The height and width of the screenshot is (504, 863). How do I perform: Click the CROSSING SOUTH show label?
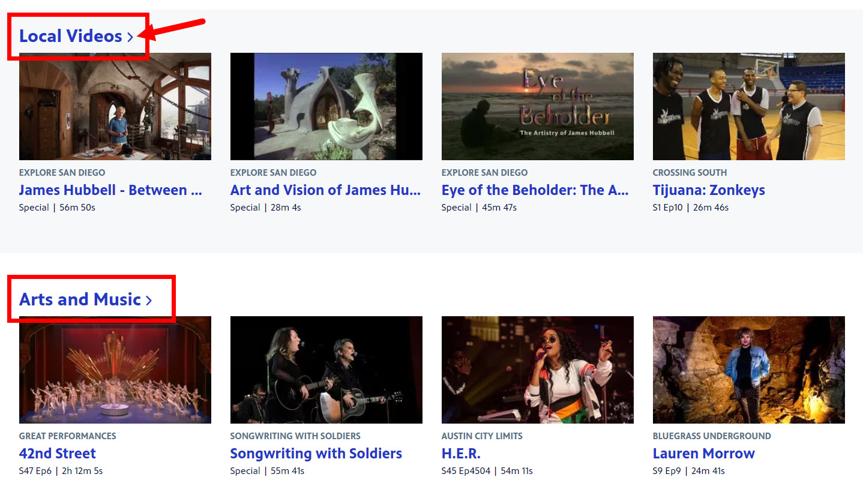pyautogui.click(x=690, y=173)
